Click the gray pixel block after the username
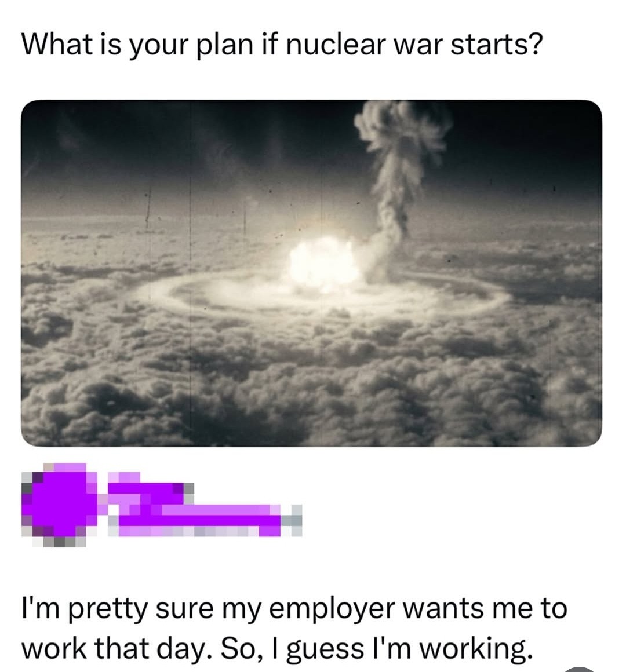This screenshot has width=626, height=672. [292, 520]
